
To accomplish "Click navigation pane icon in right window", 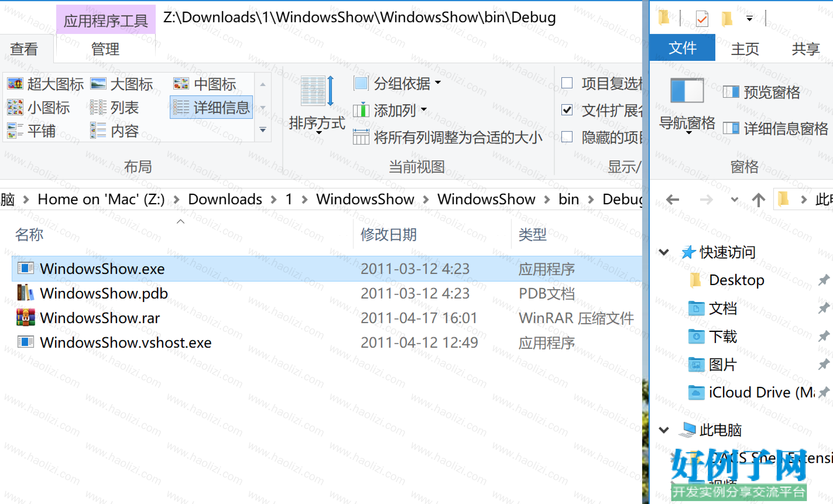I will point(687,90).
